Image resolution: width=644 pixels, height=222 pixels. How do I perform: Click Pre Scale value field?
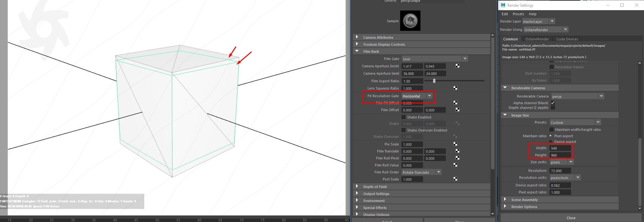pos(412,144)
